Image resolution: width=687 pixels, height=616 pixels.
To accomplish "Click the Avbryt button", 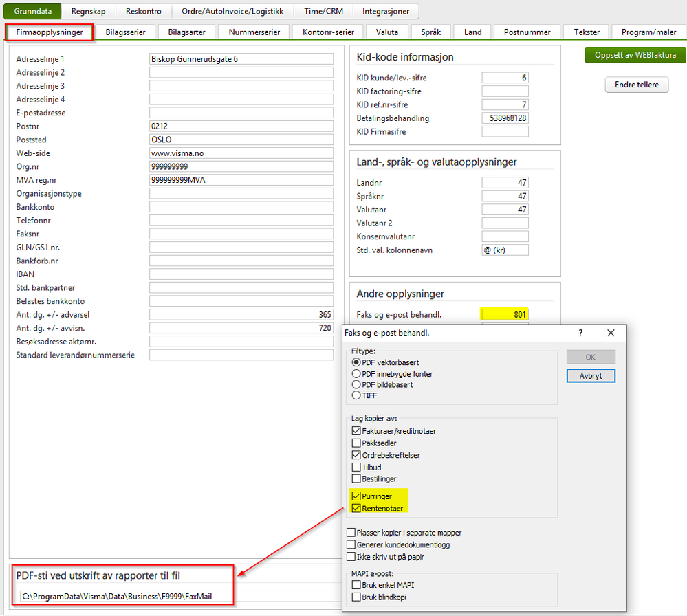I will 591,376.
